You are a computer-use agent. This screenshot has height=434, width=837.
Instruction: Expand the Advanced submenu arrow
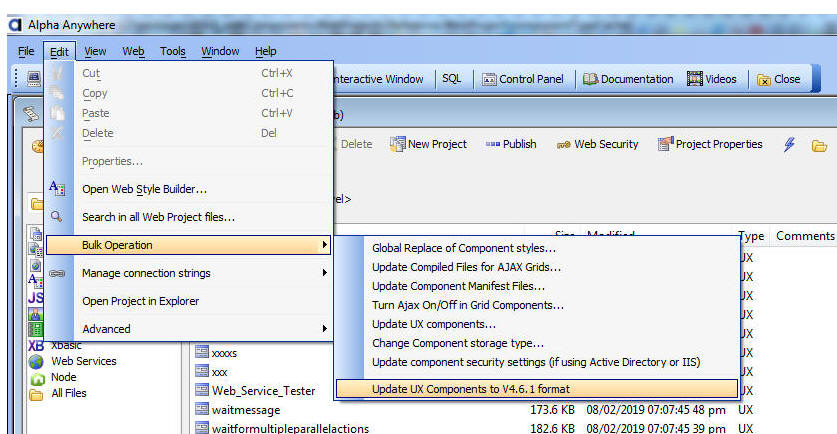pyautogui.click(x=324, y=328)
